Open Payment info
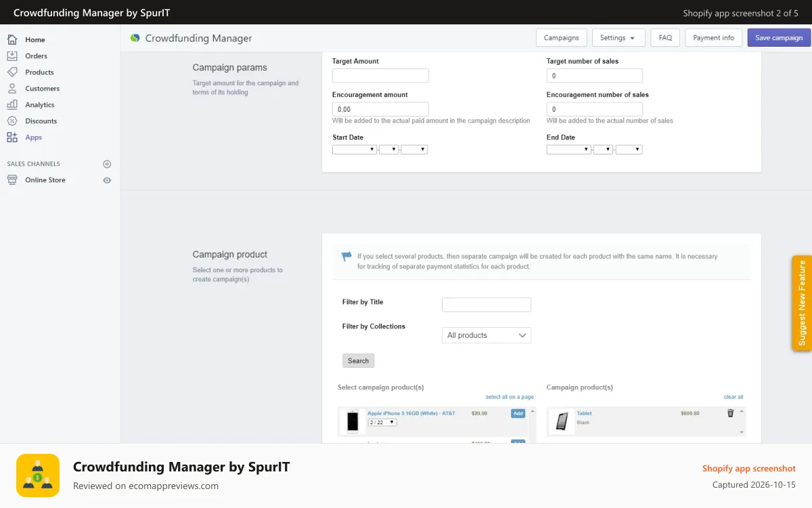812x508 pixels. (x=714, y=38)
